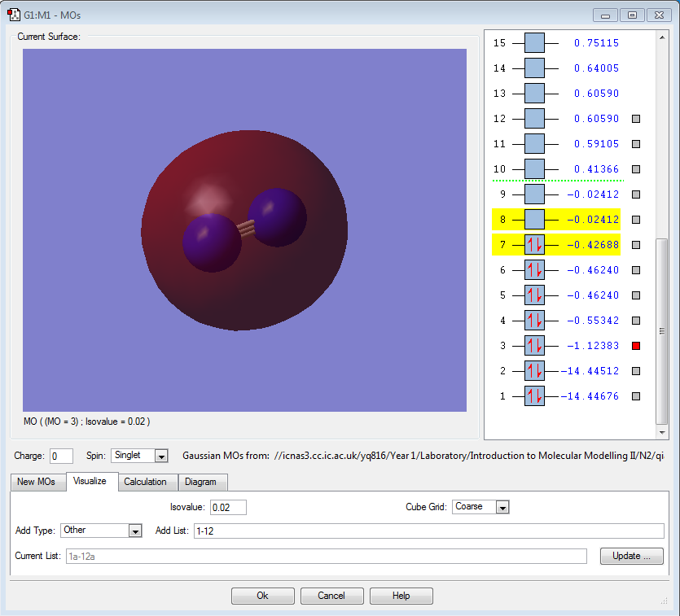Toggle surface marker next to MO 9

(x=637, y=194)
